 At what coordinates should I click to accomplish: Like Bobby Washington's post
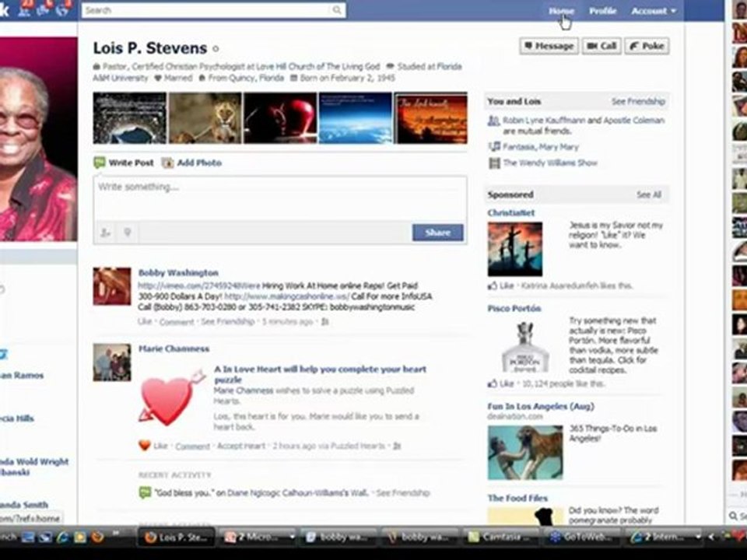(x=145, y=322)
